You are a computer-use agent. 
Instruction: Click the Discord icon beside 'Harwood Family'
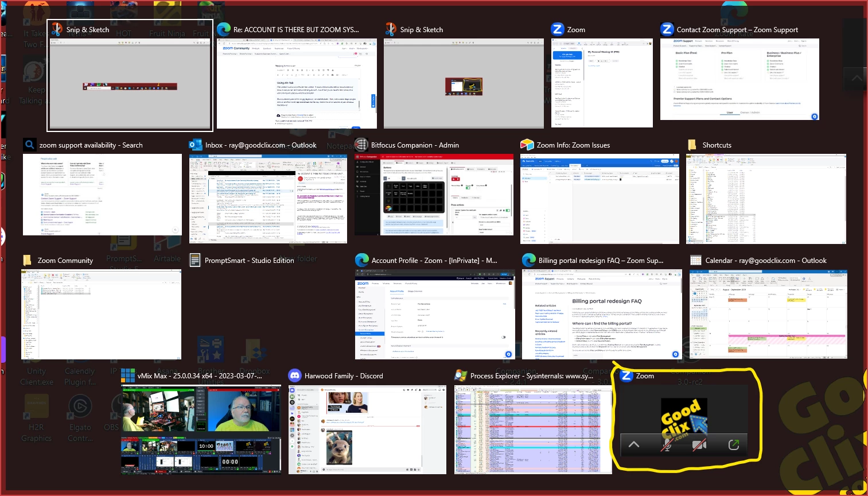(294, 375)
